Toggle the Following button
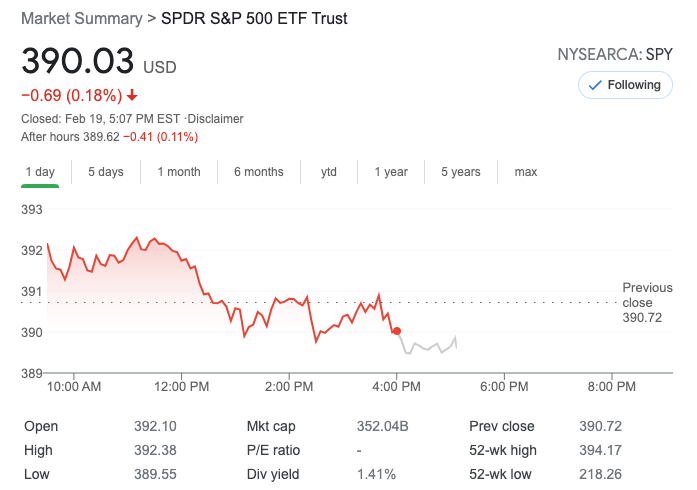The height and width of the screenshot is (490, 697). click(625, 86)
